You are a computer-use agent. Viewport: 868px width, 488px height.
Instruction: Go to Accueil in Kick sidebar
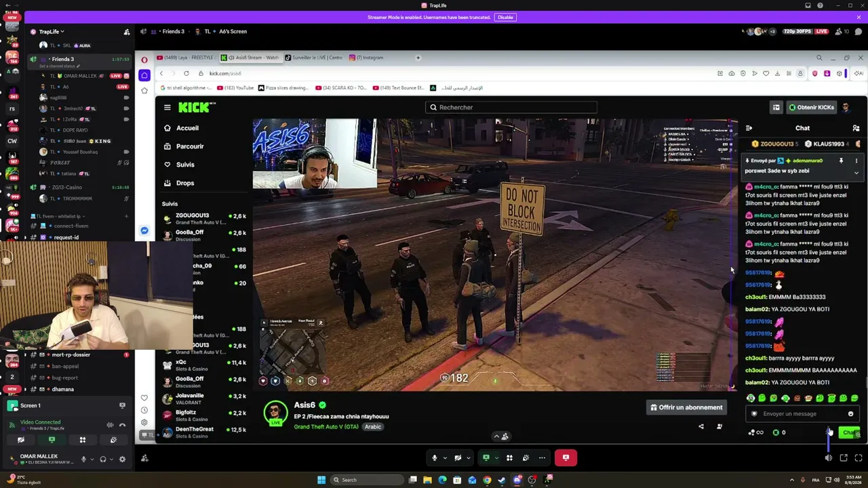[x=182, y=128]
